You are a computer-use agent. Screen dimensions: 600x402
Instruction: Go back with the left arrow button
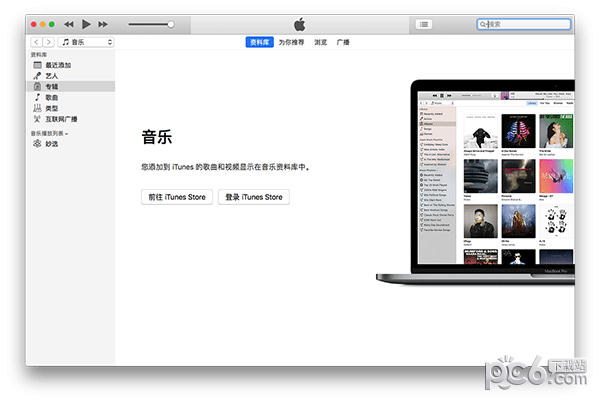click(36, 42)
